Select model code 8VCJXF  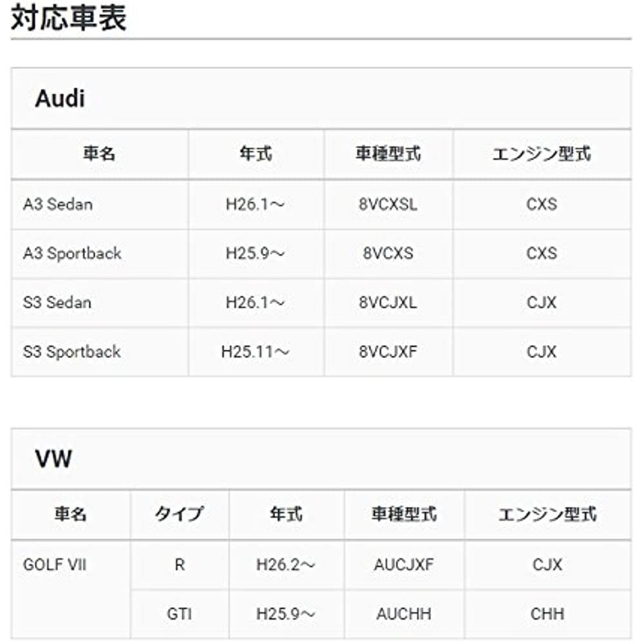click(x=388, y=352)
